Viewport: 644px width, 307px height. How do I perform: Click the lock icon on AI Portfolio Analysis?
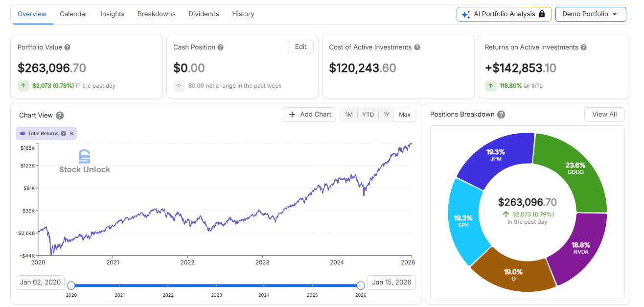(542, 14)
